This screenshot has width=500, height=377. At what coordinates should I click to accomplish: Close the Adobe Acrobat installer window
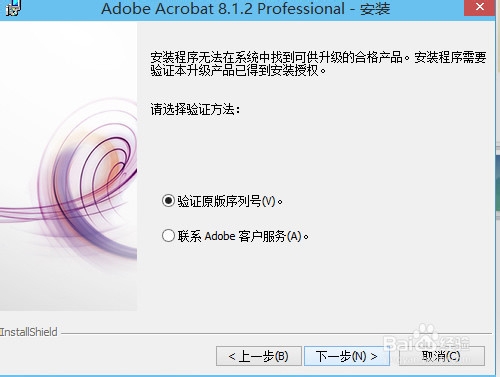pos(479,7)
